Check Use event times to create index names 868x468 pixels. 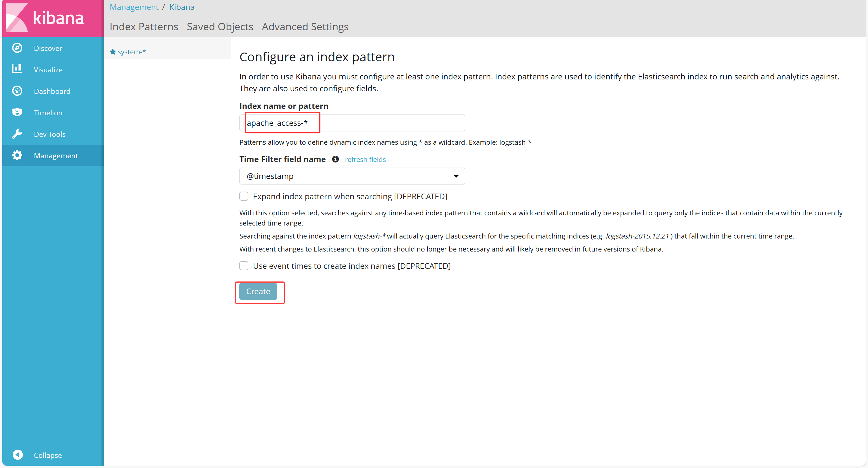(244, 266)
